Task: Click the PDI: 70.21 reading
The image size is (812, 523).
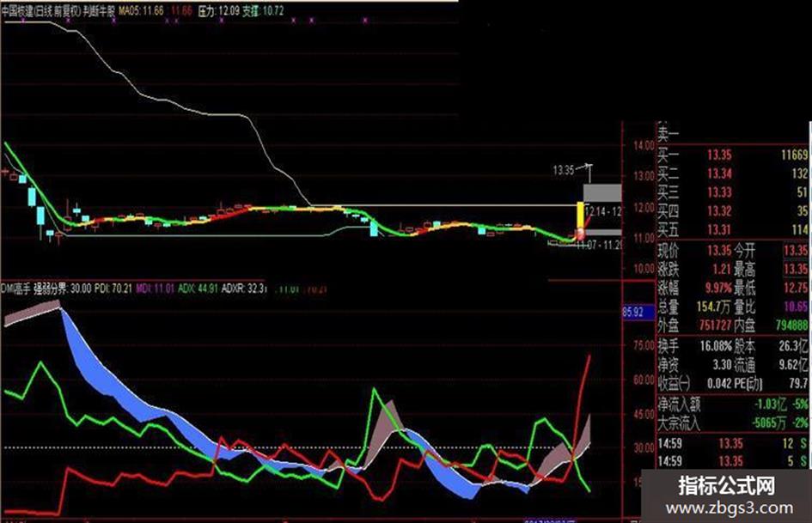Action: coord(113,289)
